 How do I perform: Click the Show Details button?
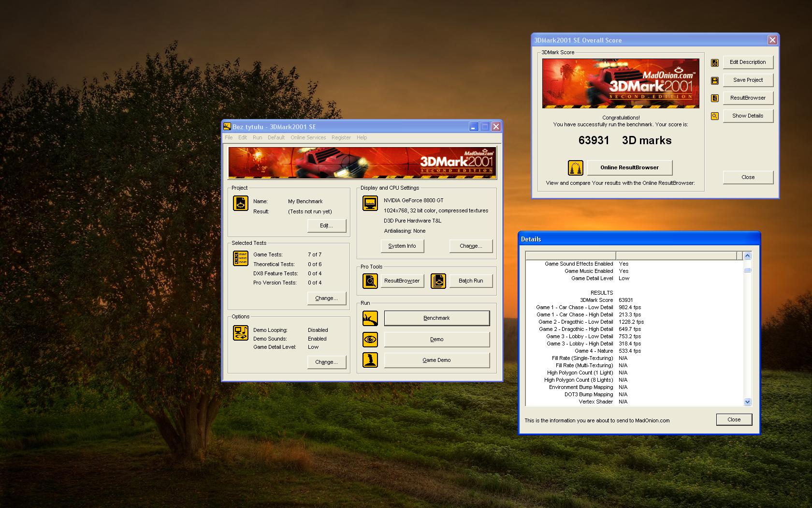point(748,116)
